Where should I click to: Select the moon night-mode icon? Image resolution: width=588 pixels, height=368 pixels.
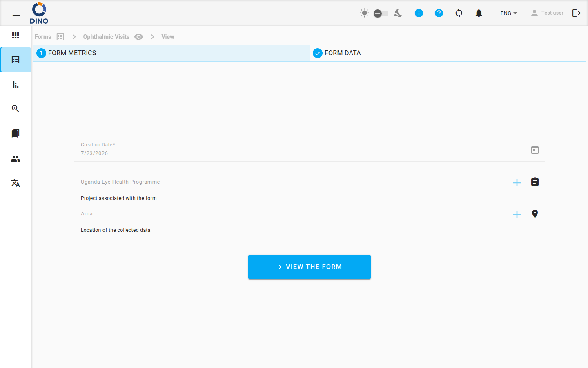pyautogui.click(x=398, y=13)
